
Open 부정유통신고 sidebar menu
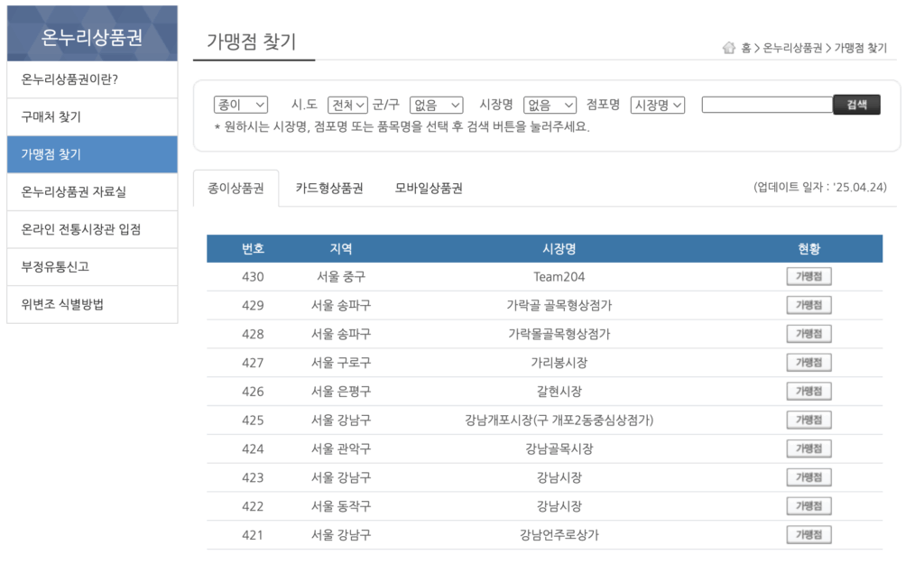92,266
